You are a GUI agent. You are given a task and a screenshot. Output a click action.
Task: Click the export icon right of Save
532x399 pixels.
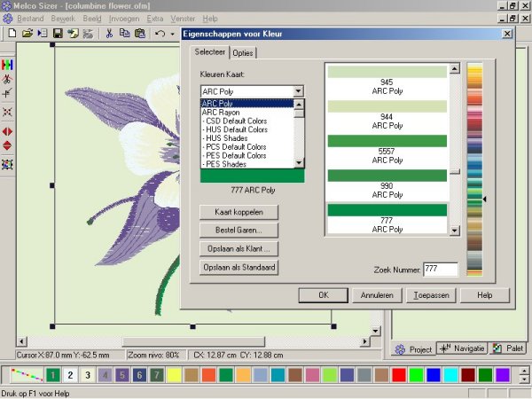coord(73,34)
